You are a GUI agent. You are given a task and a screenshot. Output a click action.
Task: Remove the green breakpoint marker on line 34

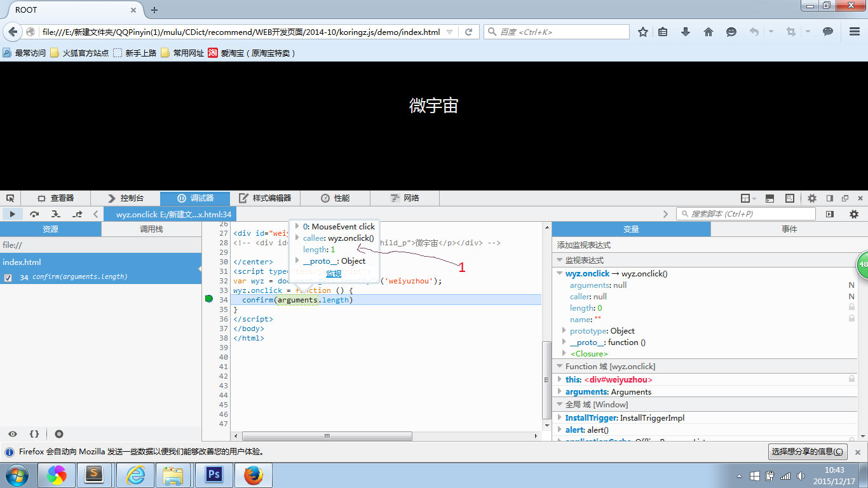click(209, 299)
